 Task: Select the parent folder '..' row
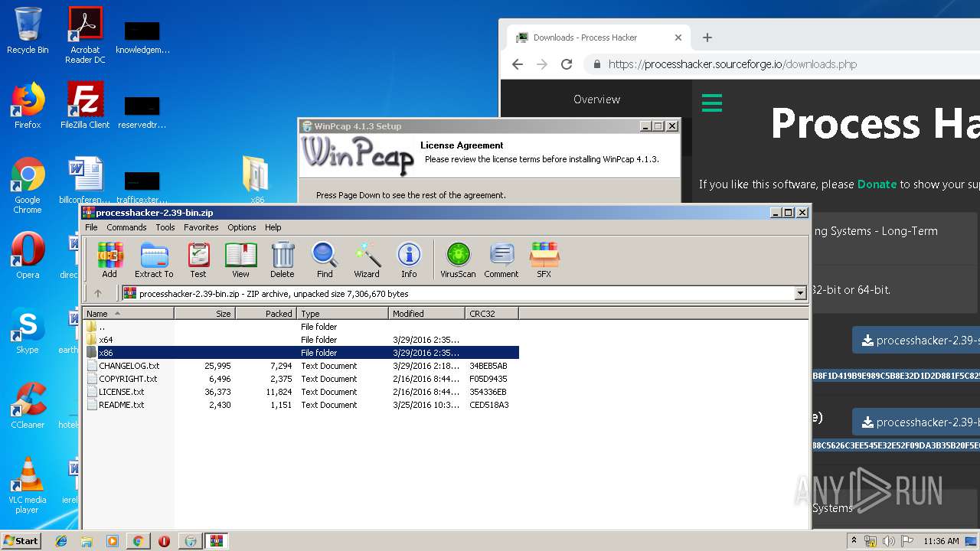tap(301, 327)
